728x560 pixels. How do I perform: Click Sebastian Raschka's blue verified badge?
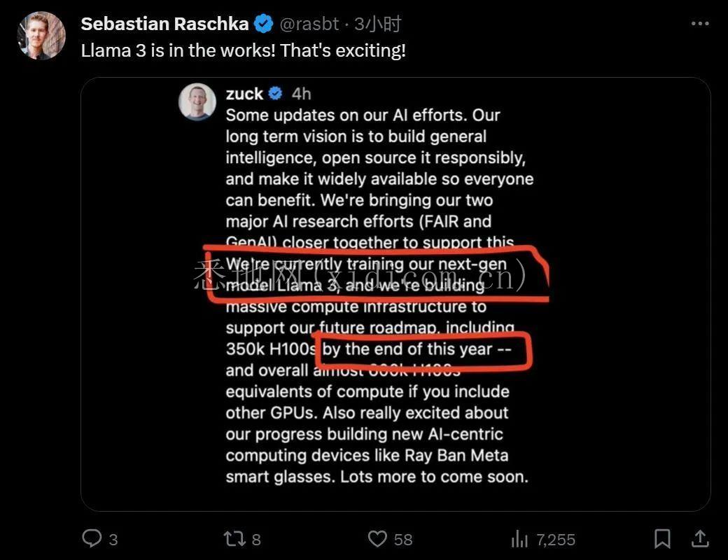point(263,24)
